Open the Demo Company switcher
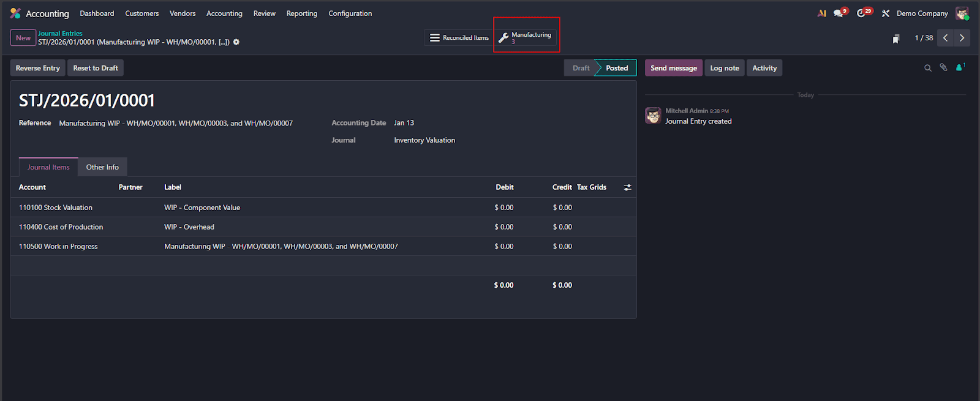 coord(922,13)
